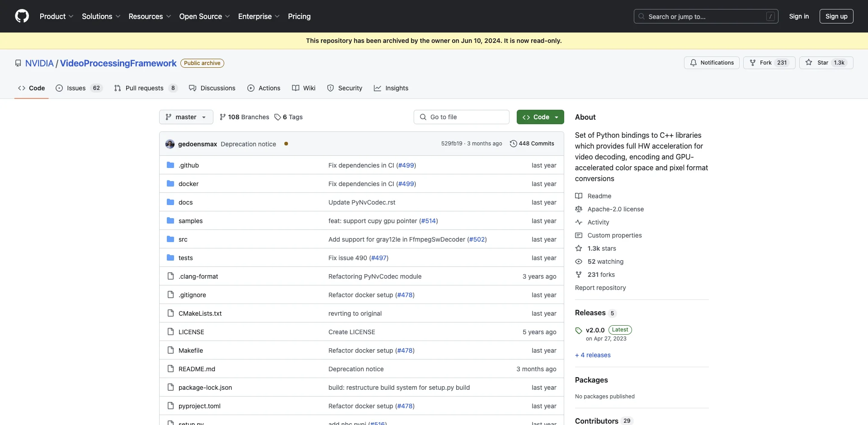Open the pyproject.toml file
Image resolution: width=868 pixels, height=425 pixels.
pyautogui.click(x=199, y=406)
